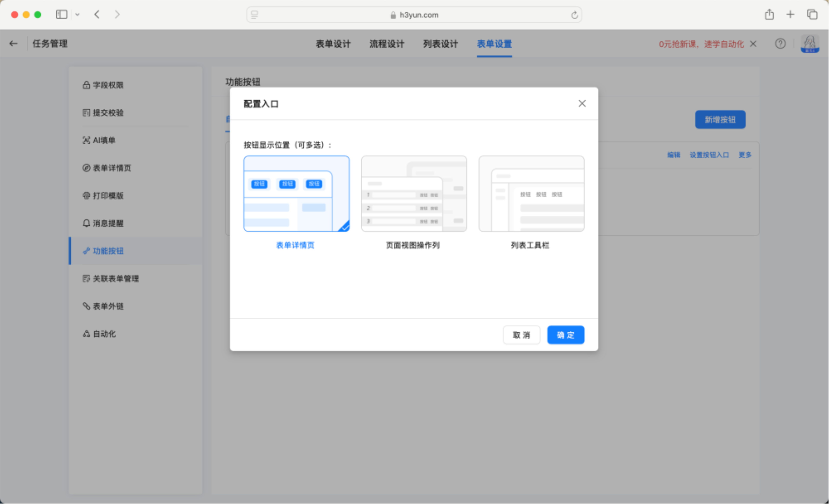
Task: Open the Safari tab overview icon
Action: point(812,14)
